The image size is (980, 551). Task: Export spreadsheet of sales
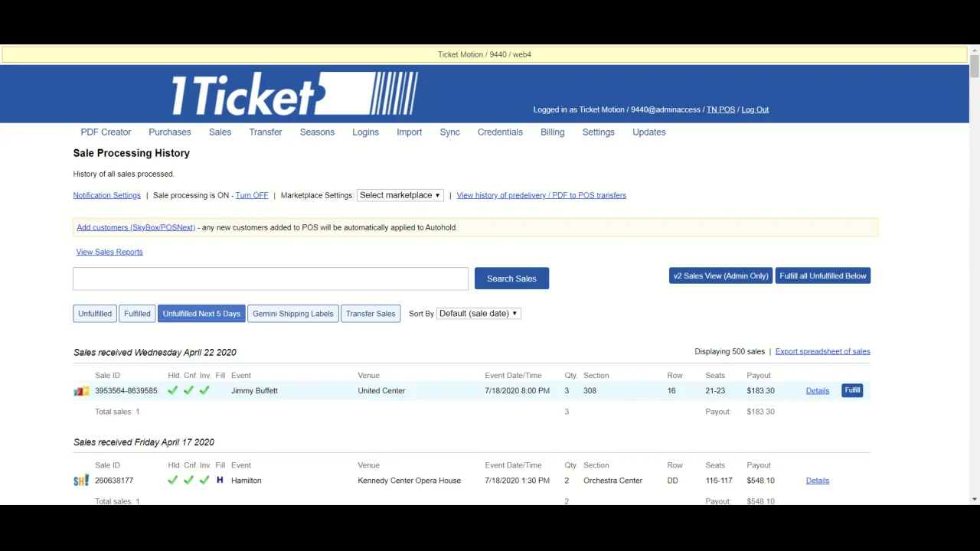tap(822, 351)
